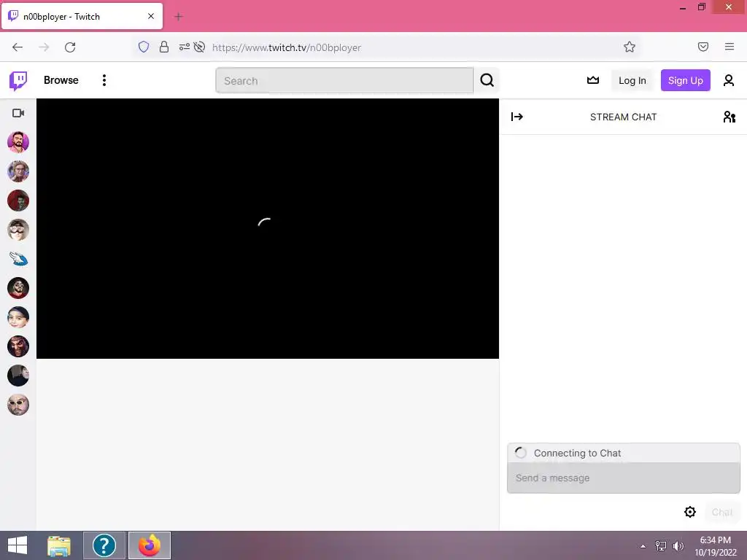
Task: Click the Connecting to Chat status
Action: pyautogui.click(x=624, y=453)
